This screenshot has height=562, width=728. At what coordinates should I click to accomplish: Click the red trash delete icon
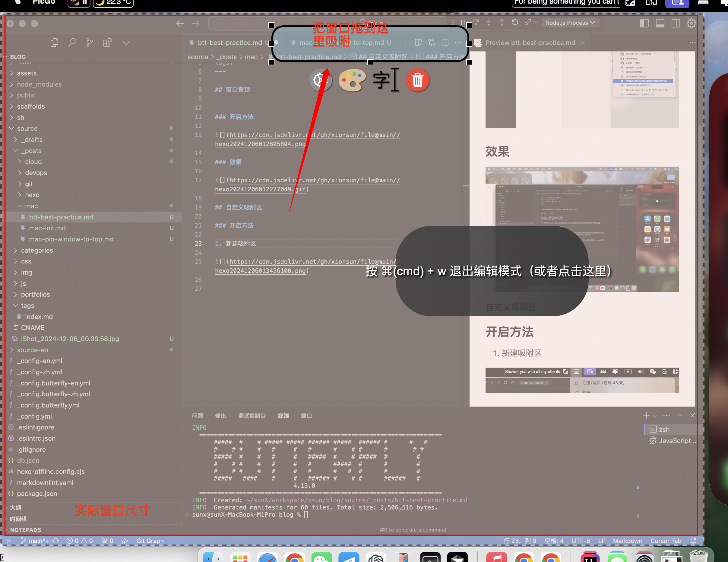[x=417, y=80]
